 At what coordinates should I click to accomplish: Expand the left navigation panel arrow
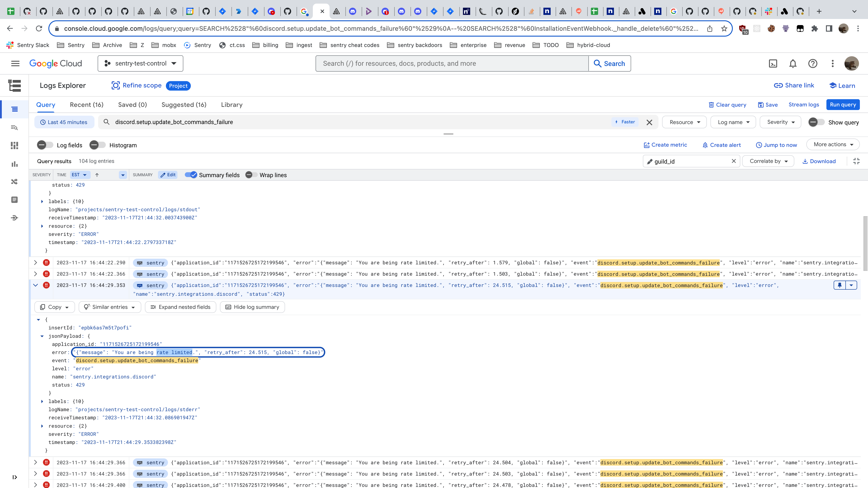(x=14, y=477)
